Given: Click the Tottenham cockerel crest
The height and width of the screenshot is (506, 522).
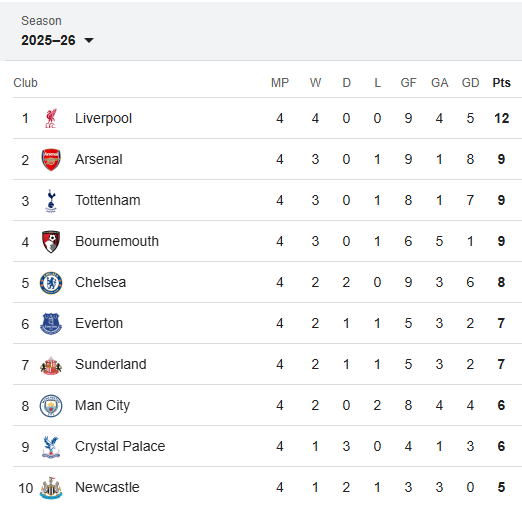Looking at the screenshot, I should pyautogui.click(x=51, y=201).
